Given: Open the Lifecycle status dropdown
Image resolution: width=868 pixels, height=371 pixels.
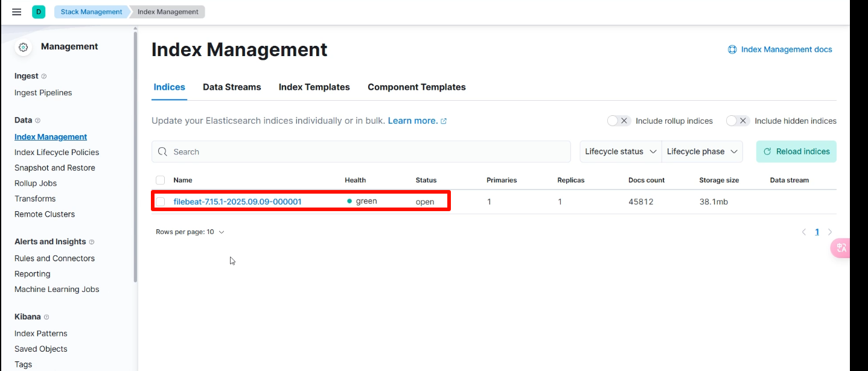Looking at the screenshot, I should pyautogui.click(x=621, y=152).
